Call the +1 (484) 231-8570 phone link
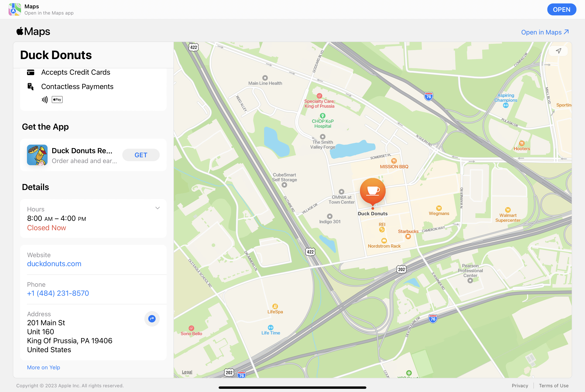585x392 pixels. 58,293
